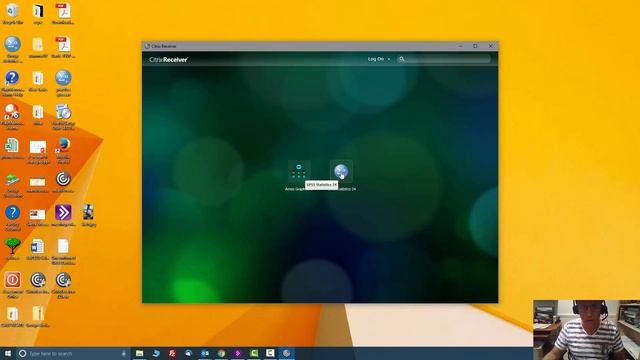Click the webcam video overlay

click(587, 330)
